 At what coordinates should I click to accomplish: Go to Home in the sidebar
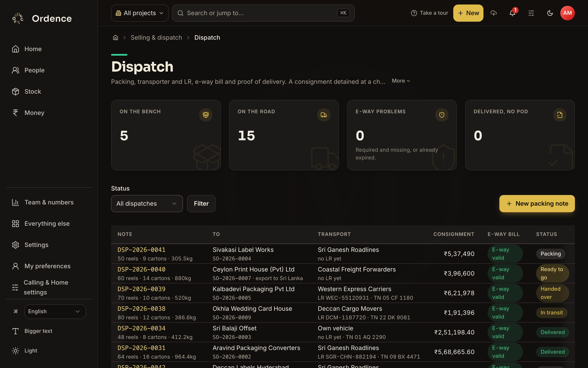[49, 49]
